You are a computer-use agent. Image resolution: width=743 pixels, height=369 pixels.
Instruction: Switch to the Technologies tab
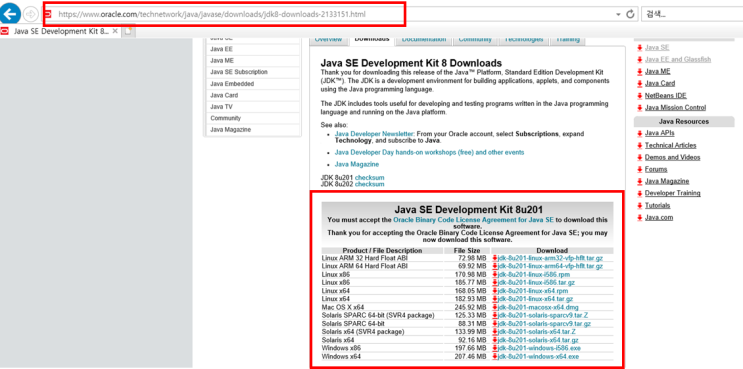(x=524, y=40)
